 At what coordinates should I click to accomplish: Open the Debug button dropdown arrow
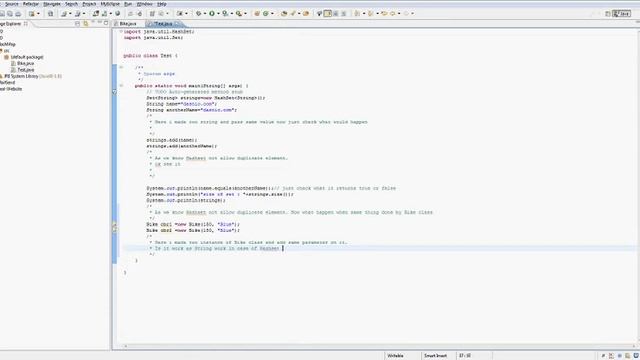[205, 13]
